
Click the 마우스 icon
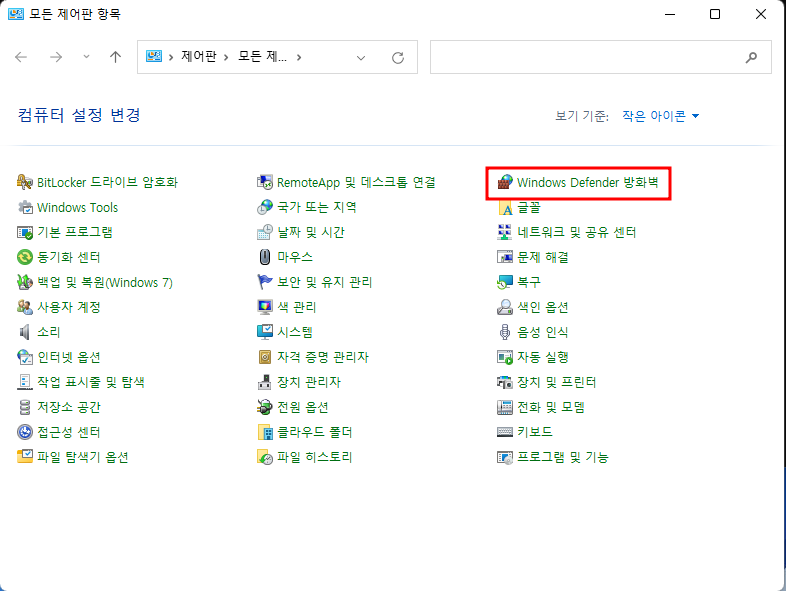265,257
